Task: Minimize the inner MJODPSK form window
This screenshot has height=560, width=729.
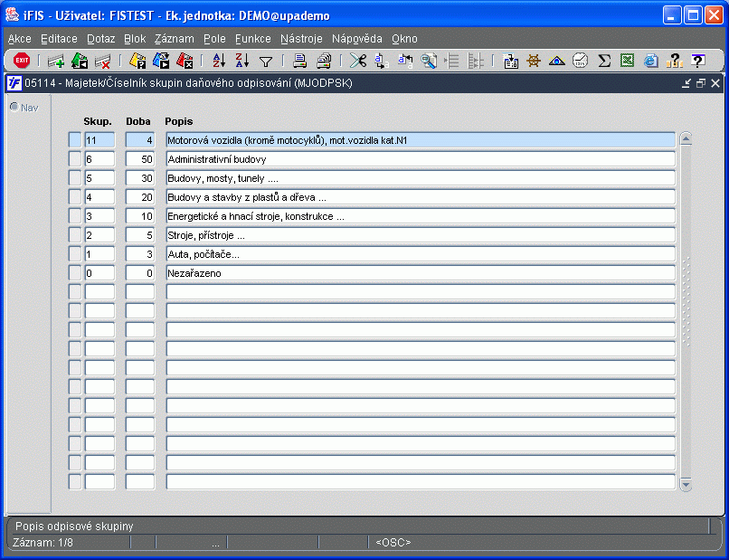Action: tap(686, 83)
